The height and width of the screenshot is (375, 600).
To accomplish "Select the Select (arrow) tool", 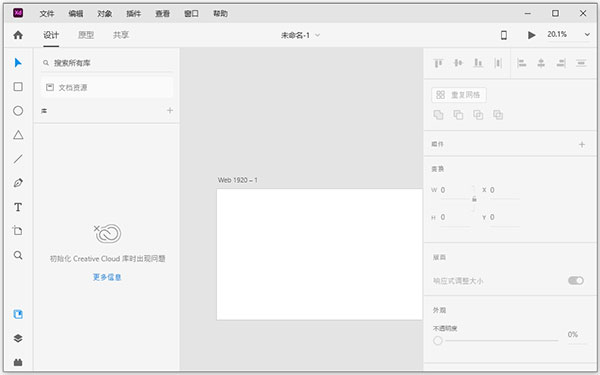I will point(18,63).
